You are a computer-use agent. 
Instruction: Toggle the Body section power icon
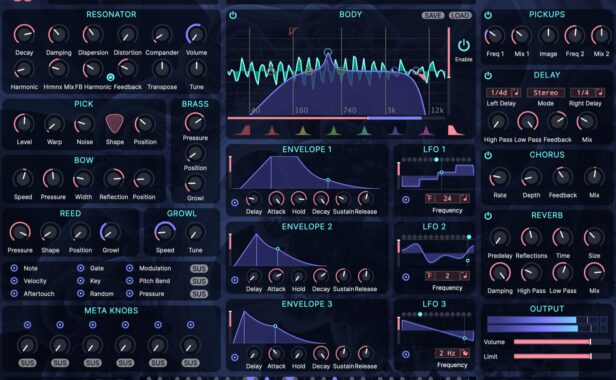pyautogui.click(x=233, y=15)
